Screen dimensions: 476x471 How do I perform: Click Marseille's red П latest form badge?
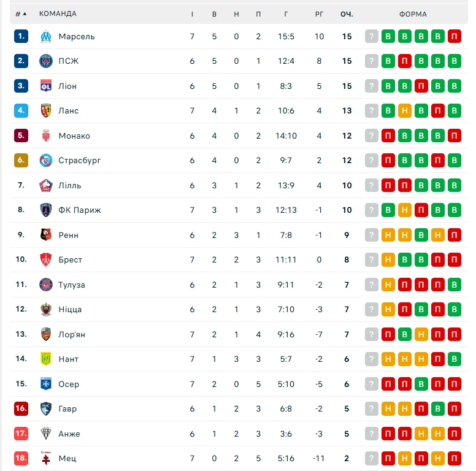pos(455,36)
